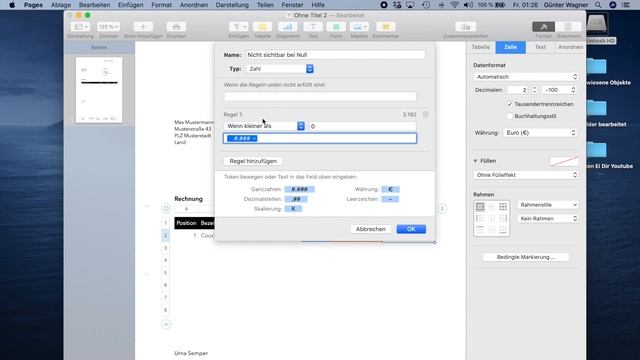The image size is (640, 360).
Task: Click the Form shape toolbar icon
Action: click(336, 27)
